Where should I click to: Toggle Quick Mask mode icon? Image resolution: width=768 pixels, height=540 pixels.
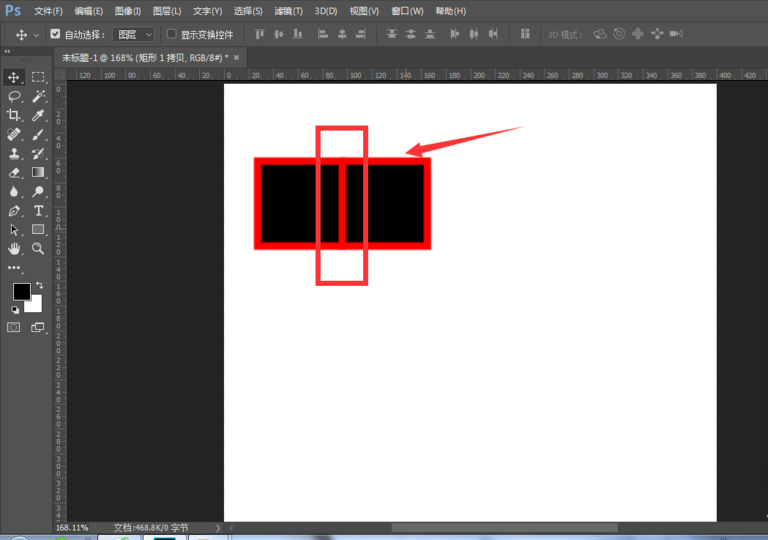14,327
